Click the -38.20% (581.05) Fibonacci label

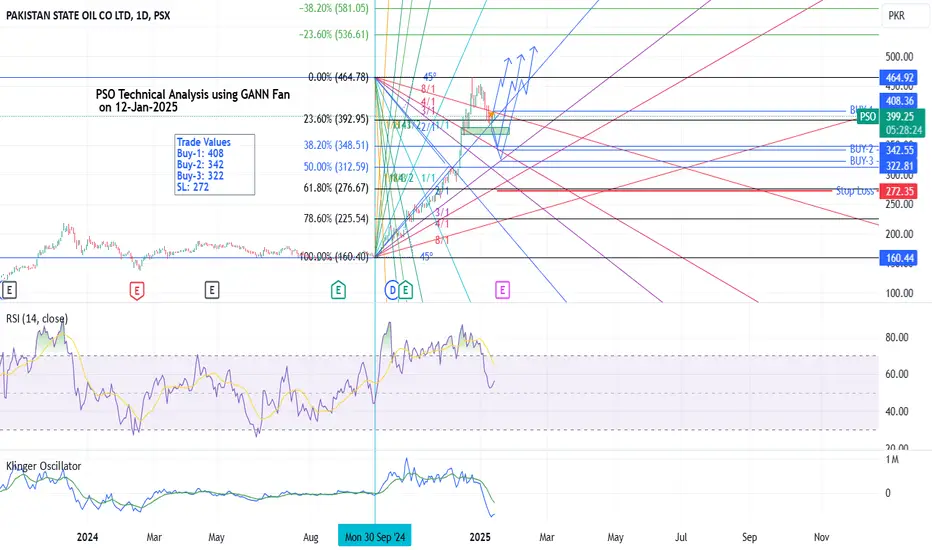(333, 8)
